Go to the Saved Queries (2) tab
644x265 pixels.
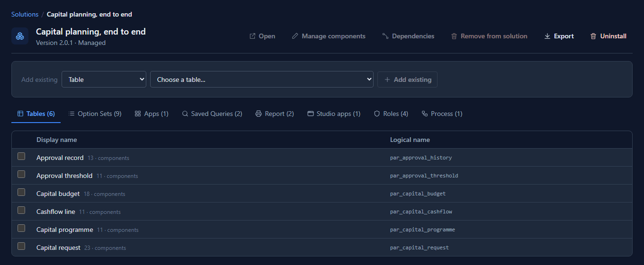point(212,114)
